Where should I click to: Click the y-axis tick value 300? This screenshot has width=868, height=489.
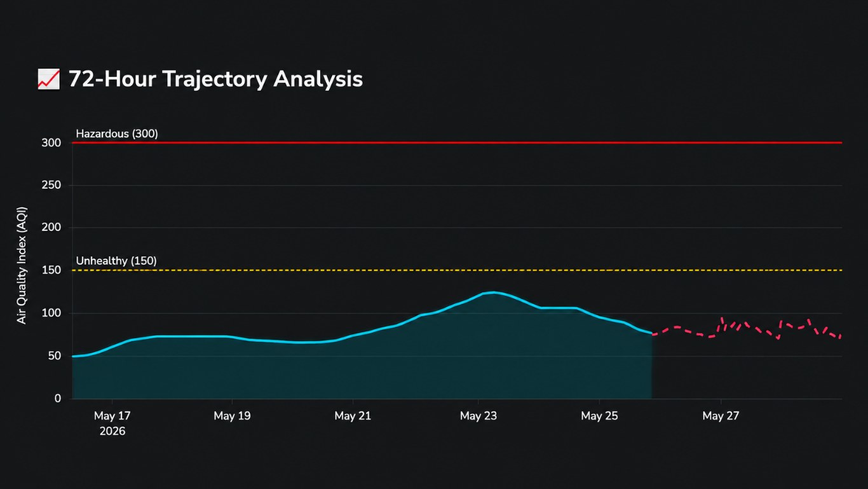51,143
